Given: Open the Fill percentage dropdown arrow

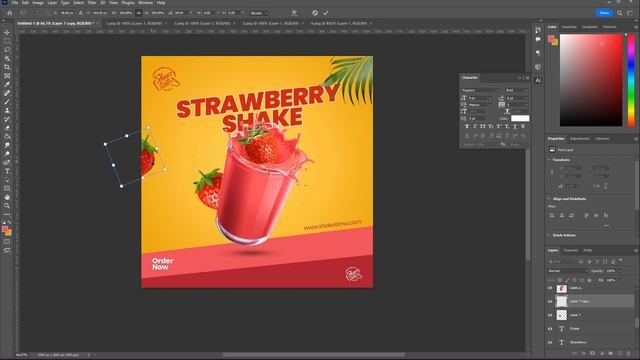Looking at the screenshot, I should pyautogui.click(x=619, y=280).
